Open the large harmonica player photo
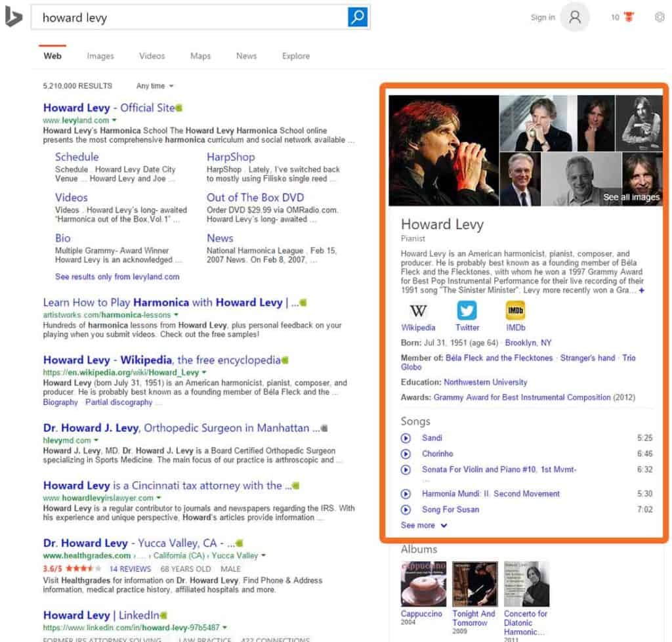The width and height of the screenshot is (672, 642). 444,150
